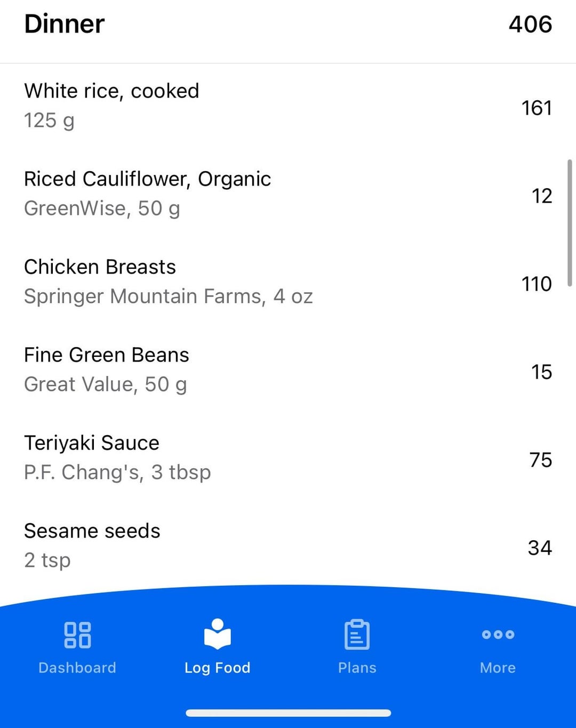Image resolution: width=576 pixels, height=728 pixels.
Task: Select the Chicken Breasts food item
Action: tap(288, 283)
